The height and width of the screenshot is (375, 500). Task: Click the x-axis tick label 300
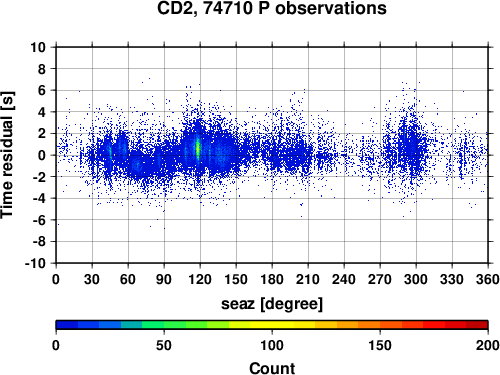416,279
